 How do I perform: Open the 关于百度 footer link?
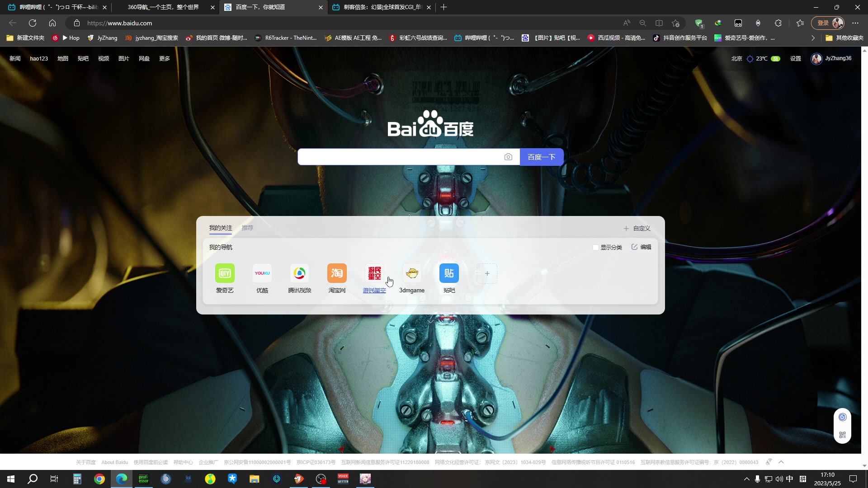click(86, 462)
